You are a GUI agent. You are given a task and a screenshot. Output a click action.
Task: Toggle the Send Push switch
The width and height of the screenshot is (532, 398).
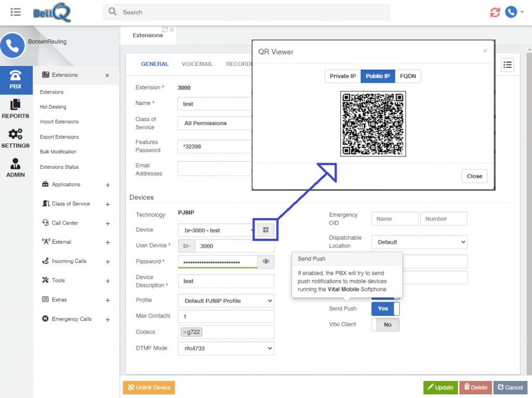(385, 309)
